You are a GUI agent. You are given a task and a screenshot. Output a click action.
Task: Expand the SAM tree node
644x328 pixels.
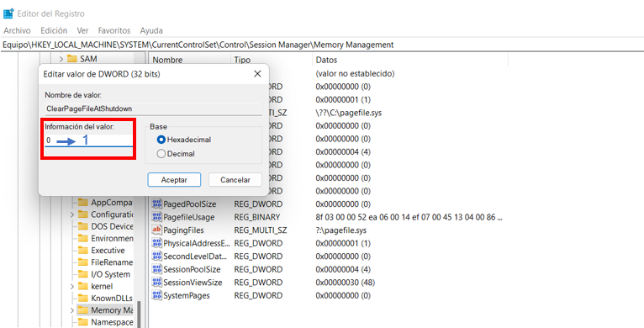point(61,59)
